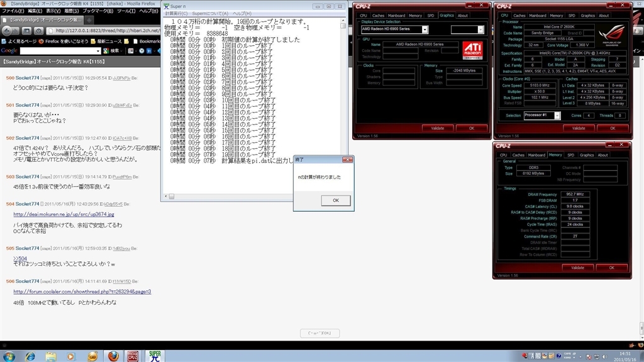Screen dimensions: 644x362
Task: Open Super Pi 計算実行 menu
Action: [176, 14]
